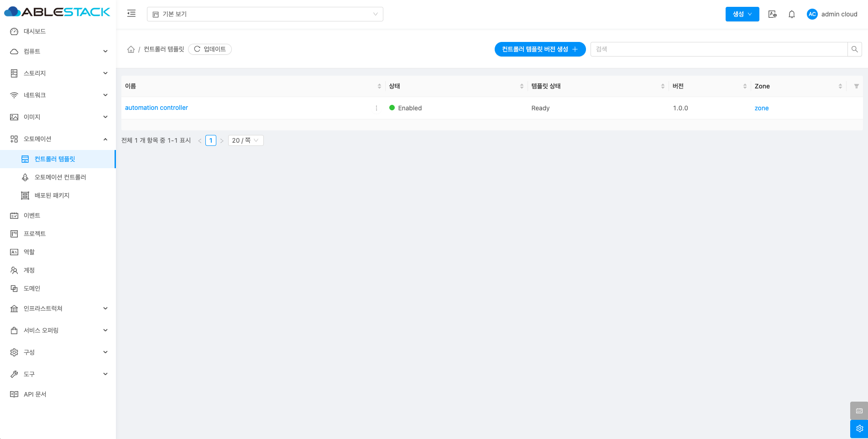Click the search magnifier icon
868x439 pixels.
pos(854,49)
